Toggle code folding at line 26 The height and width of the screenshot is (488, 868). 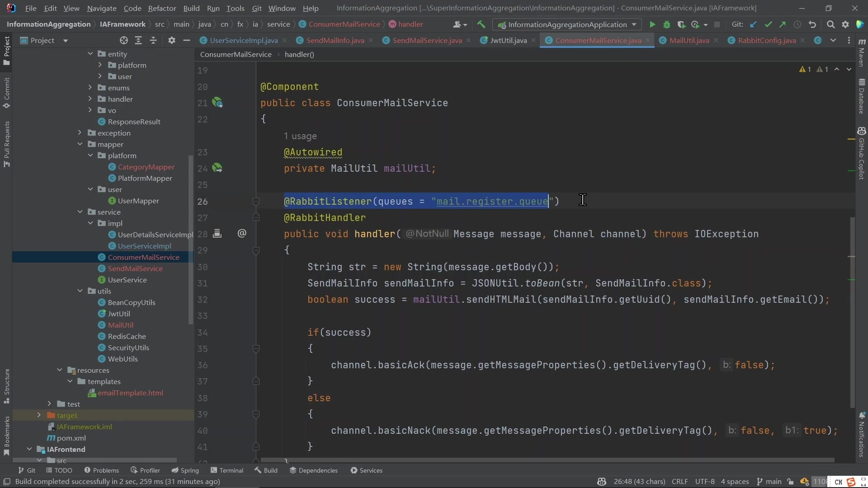click(x=256, y=201)
